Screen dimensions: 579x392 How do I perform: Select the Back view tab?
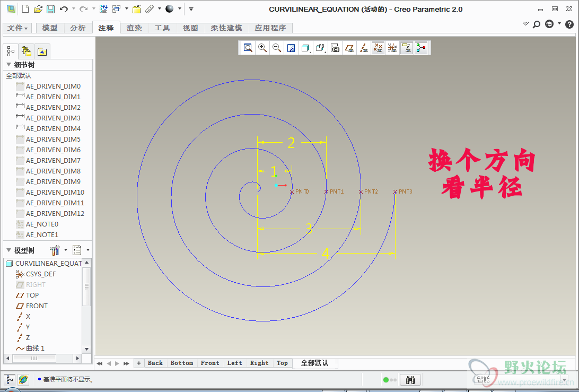155,363
